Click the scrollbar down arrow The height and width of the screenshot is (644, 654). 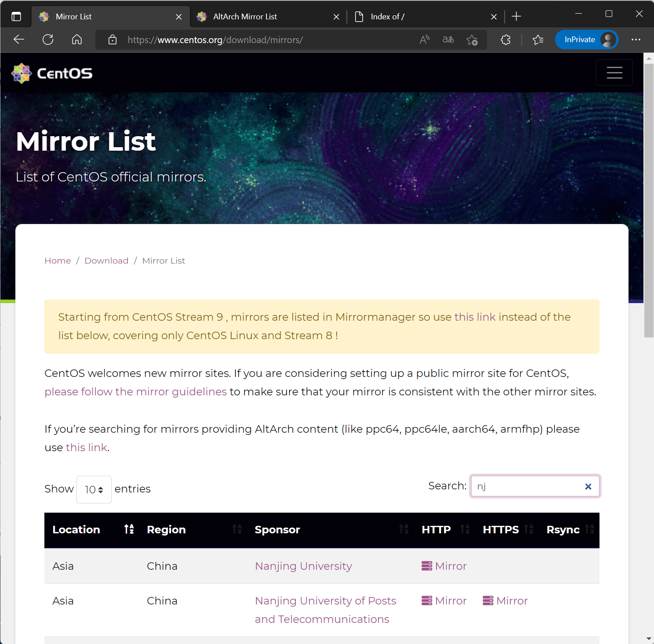649,638
